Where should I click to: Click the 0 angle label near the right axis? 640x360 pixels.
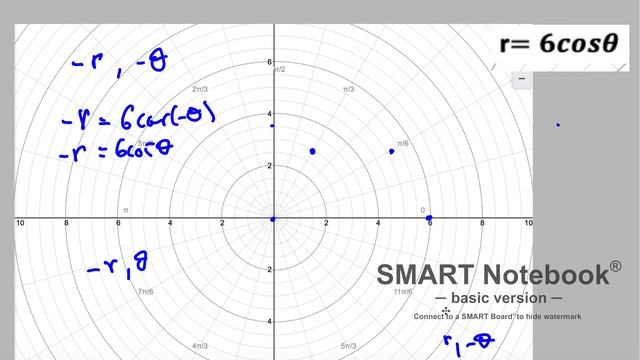tap(422, 210)
